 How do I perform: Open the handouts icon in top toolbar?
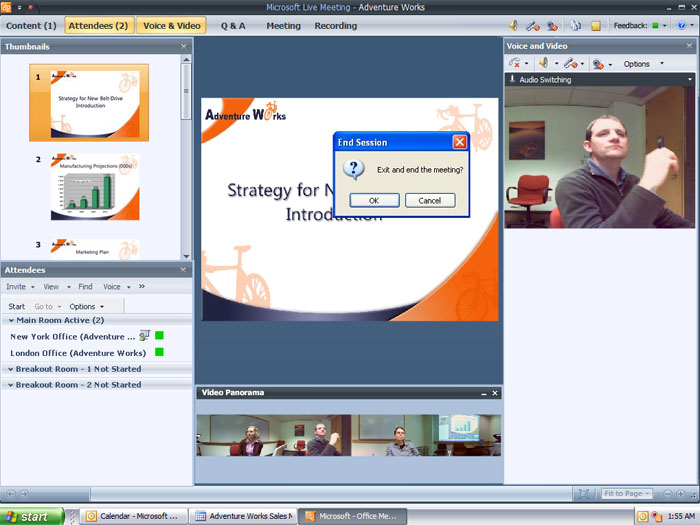(x=575, y=26)
